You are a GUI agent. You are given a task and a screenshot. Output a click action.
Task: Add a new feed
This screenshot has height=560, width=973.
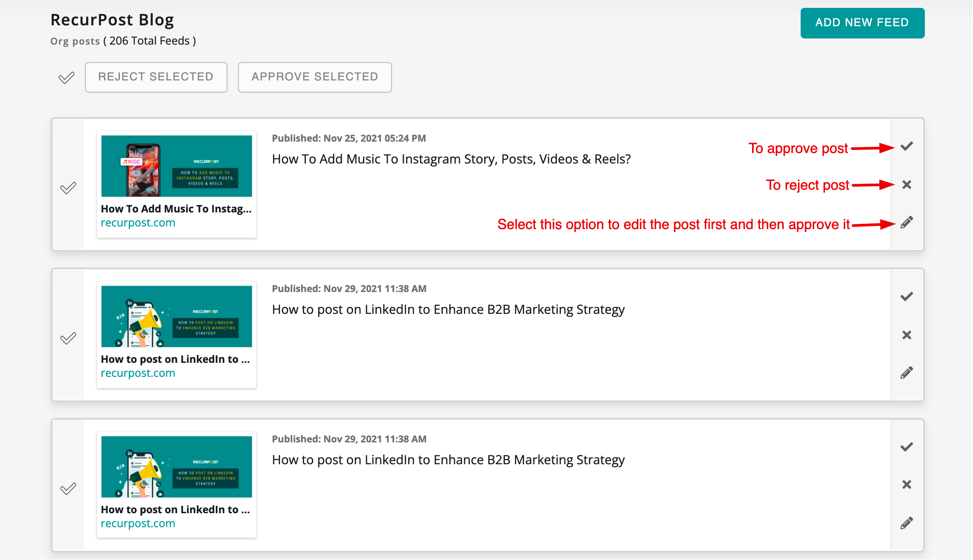pyautogui.click(x=862, y=23)
